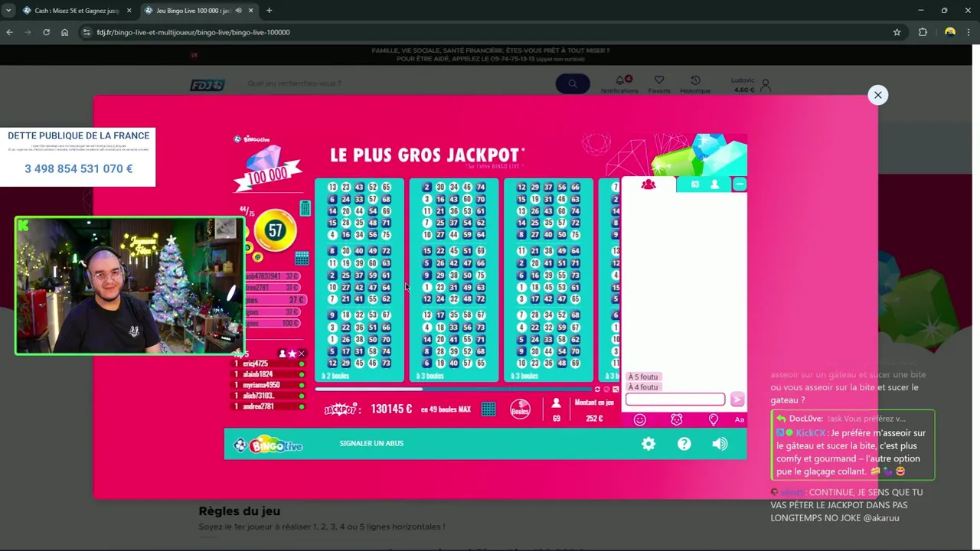
Task: Click the chat message "À 5 foutu"
Action: [x=643, y=377]
